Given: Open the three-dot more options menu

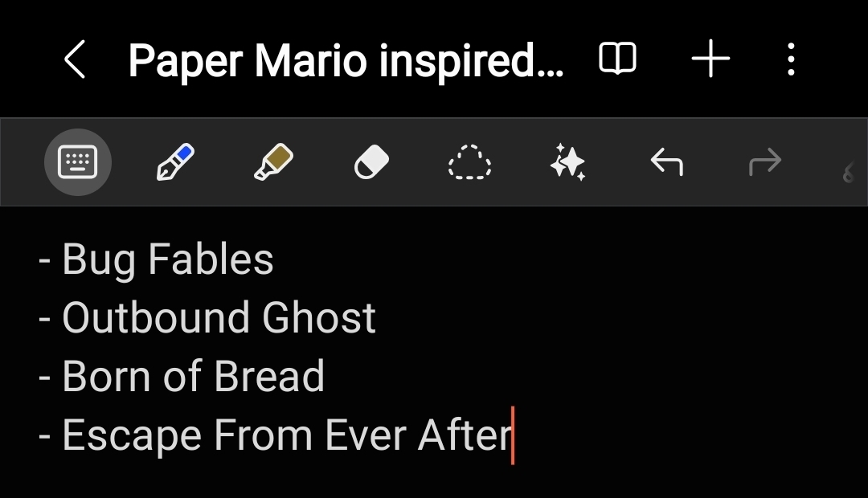Looking at the screenshot, I should (x=792, y=59).
